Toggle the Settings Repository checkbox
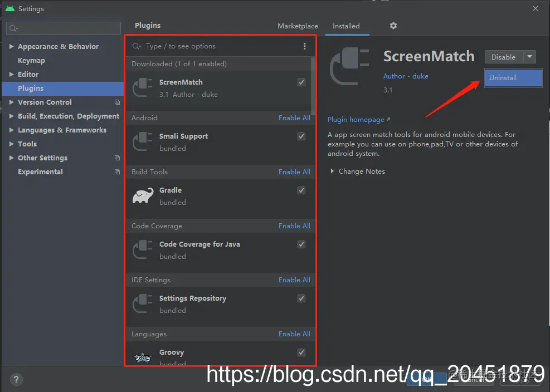Screen dimensions: 550x392 (x=301, y=298)
